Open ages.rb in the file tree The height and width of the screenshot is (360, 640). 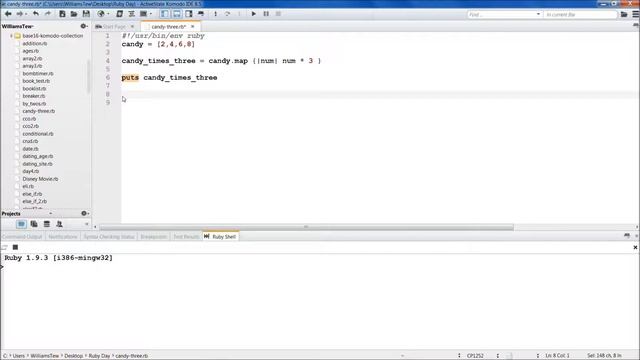[31, 51]
